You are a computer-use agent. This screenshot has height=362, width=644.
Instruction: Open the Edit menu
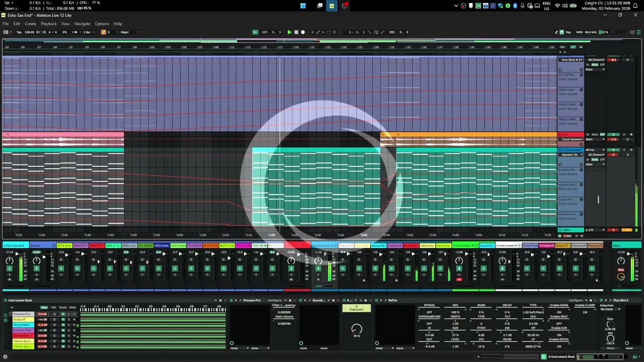17,24
